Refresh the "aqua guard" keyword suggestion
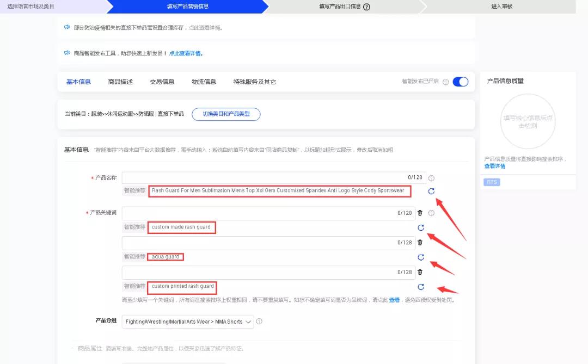Image resolution: width=588 pixels, height=364 pixels. [x=421, y=257]
